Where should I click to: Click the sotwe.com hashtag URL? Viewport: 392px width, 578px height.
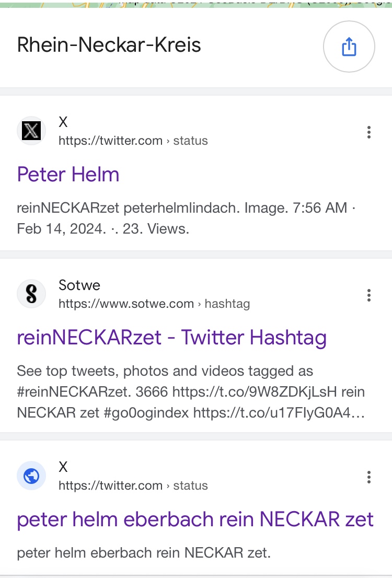point(154,304)
